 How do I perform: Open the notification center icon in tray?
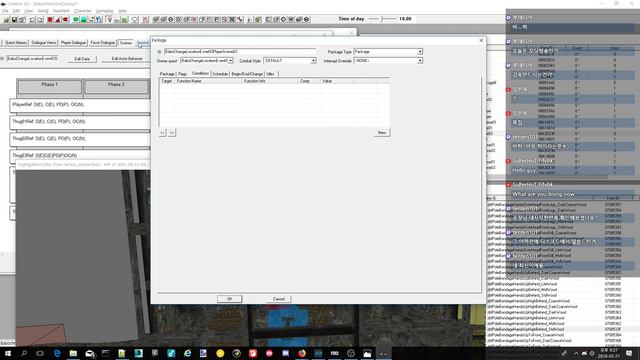pos(629,353)
